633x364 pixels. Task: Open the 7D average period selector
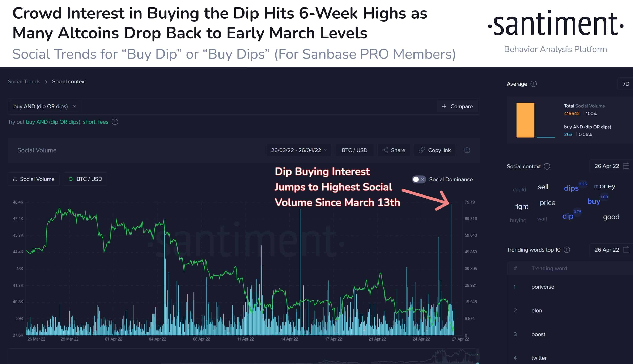point(625,84)
